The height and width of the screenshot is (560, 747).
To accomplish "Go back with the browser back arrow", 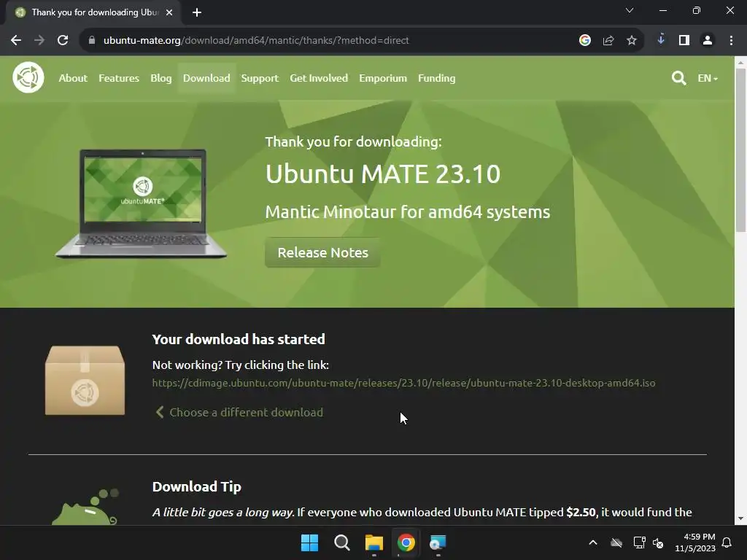I will click(16, 41).
